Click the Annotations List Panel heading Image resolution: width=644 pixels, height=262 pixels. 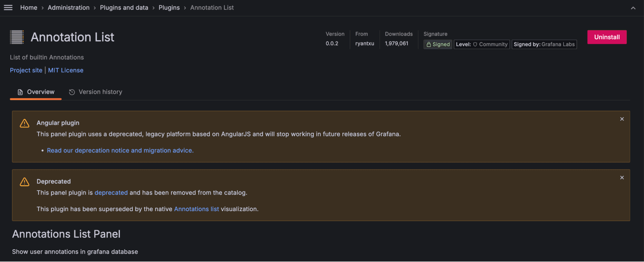tap(66, 234)
